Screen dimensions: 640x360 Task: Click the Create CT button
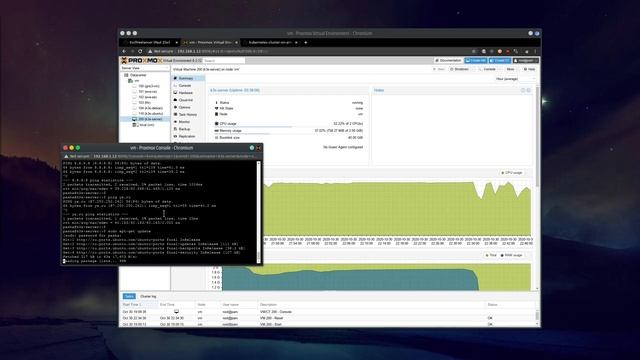point(500,60)
